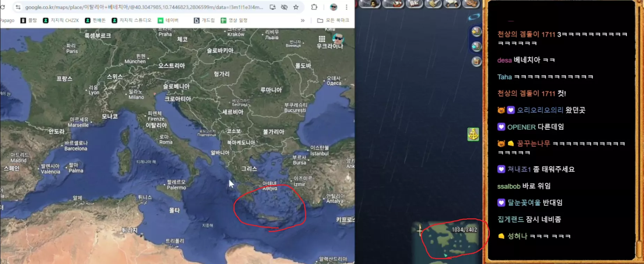Image resolution: width=644 pixels, height=264 pixels.
Task: Click the 팔레르모 Palermo label
Action: coord(176,185)
